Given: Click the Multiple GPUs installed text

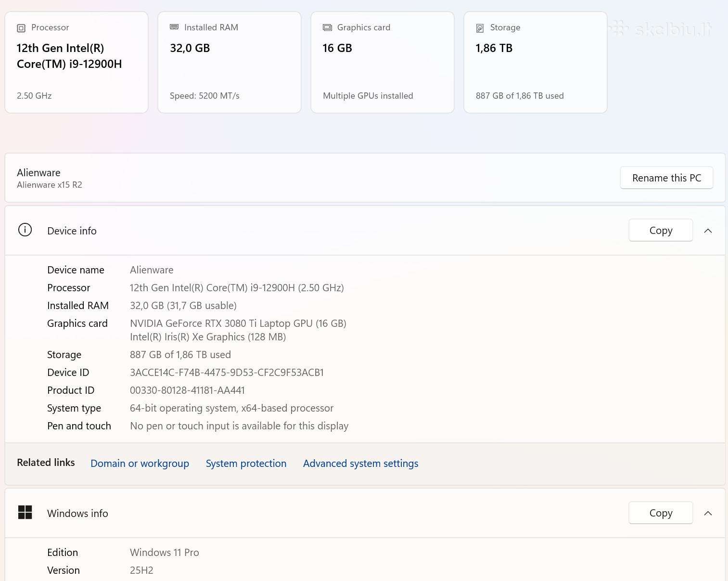Looking at the screenshot, I should [368, 96].
